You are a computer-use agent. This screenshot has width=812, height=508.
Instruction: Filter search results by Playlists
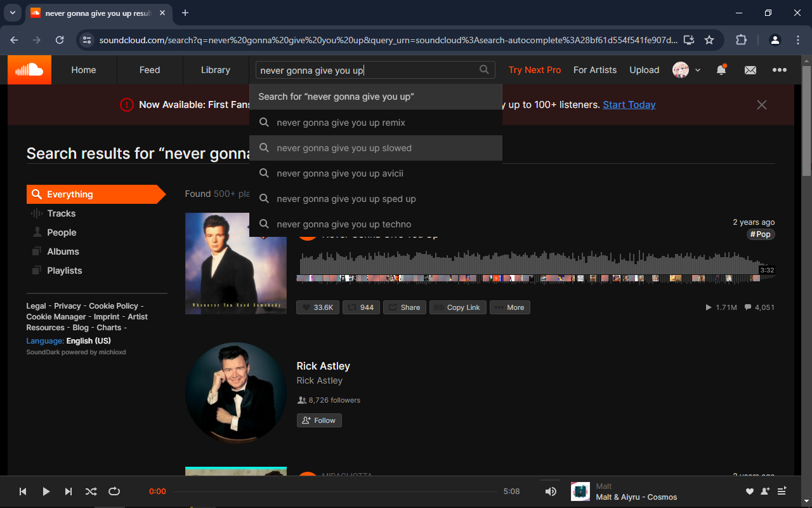pos(64,271)
